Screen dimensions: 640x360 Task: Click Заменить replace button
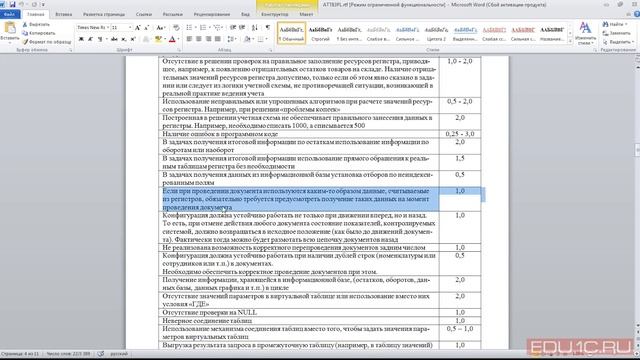(x=616, y=33)
